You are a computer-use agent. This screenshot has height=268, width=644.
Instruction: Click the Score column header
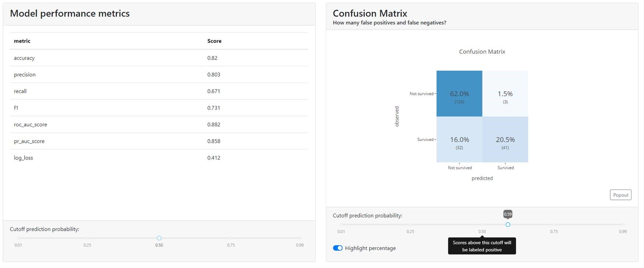click(214, 41)
